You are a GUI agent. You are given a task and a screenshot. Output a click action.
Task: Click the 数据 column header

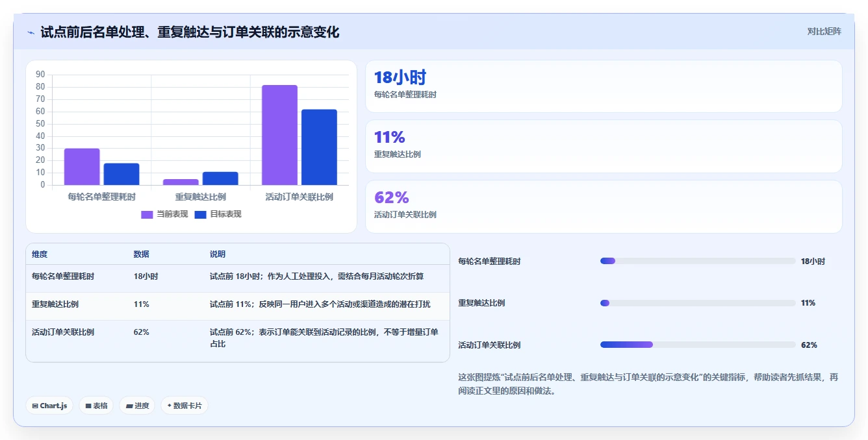[x=142, y=254]
